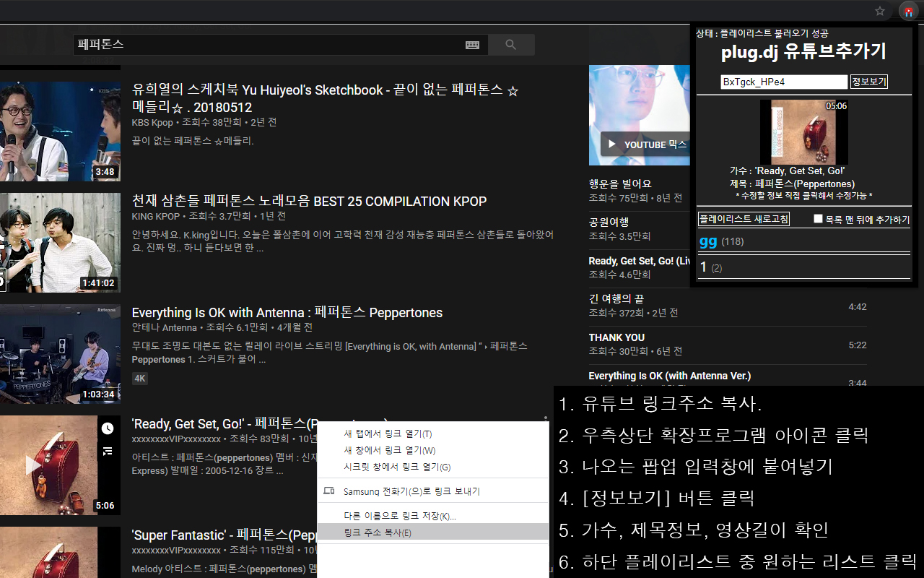Click the 안테나 Antenna channel name
This screenshot has width=924, height=578.
(165, 328)
